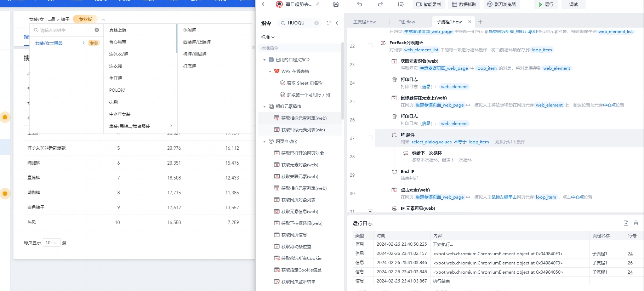Open the variables braces icon
644x291 pixels.
[x=401, y=4]
